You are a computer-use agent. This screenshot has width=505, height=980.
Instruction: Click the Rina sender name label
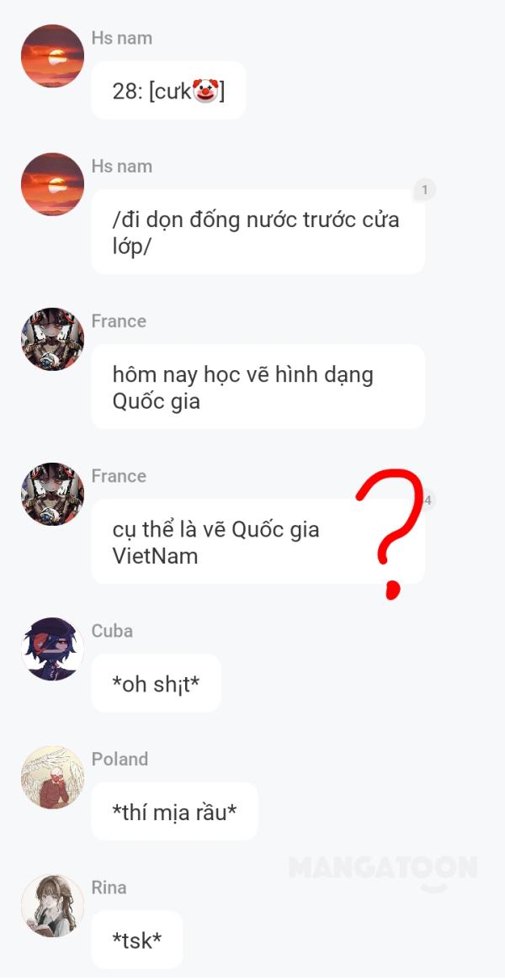click(x=109, y=887)
